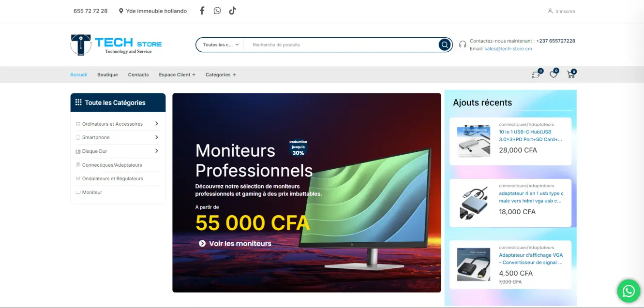Open the 10 in 1 USB-C Hub thumbnail
The width and height of the screenshot is (644, 308).
pyautogui.click(x=474, y=141)
